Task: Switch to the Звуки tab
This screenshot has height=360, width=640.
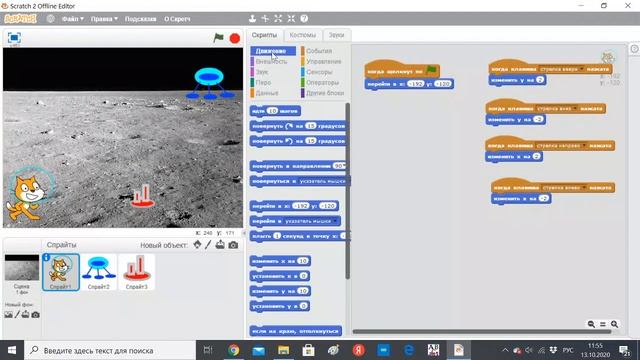Action: click(x=337, y=35)
